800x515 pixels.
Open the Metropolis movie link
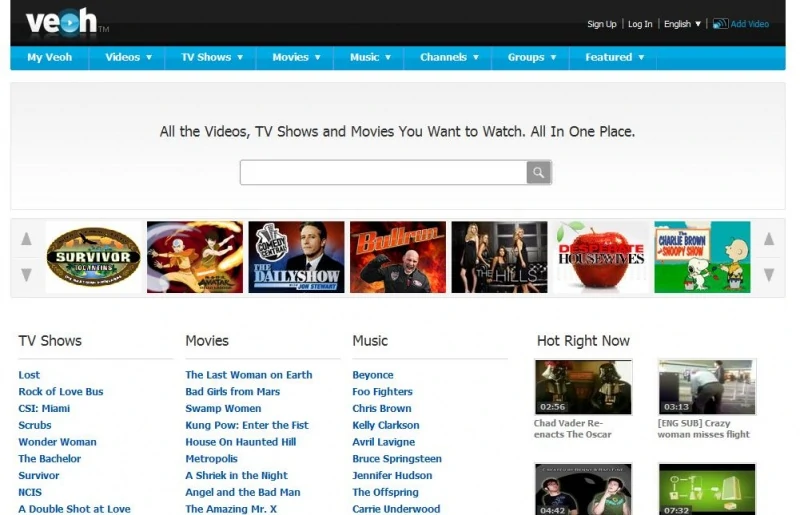211,459
